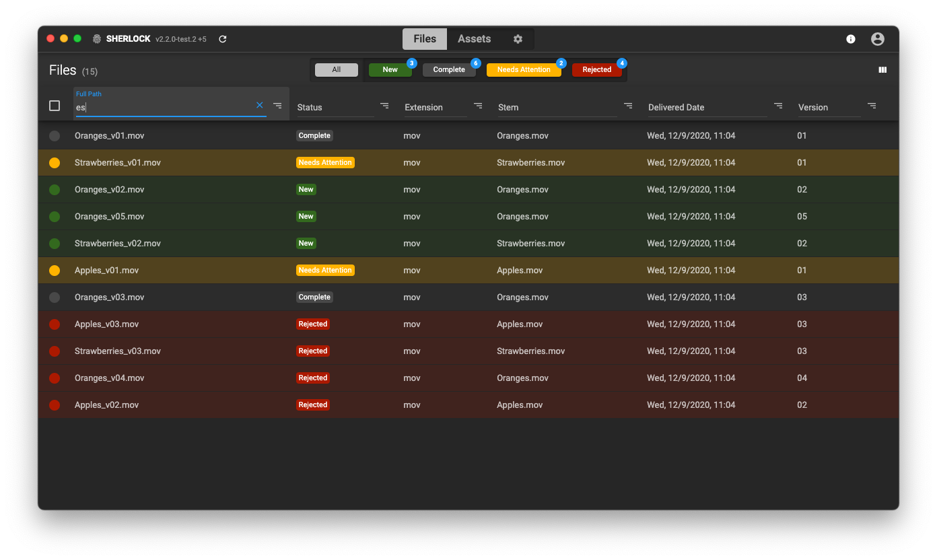This screenshot has width=937, height=560.
Task: Select status dot of Apples_v02.mov
Action: [55, 405]
